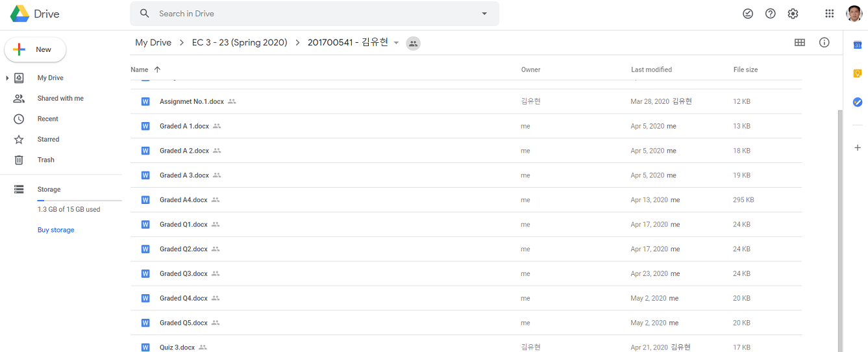Viewport: 868px width, 352px height.
Task: Open Google Keep in the side panel
Action: (857, 73)
